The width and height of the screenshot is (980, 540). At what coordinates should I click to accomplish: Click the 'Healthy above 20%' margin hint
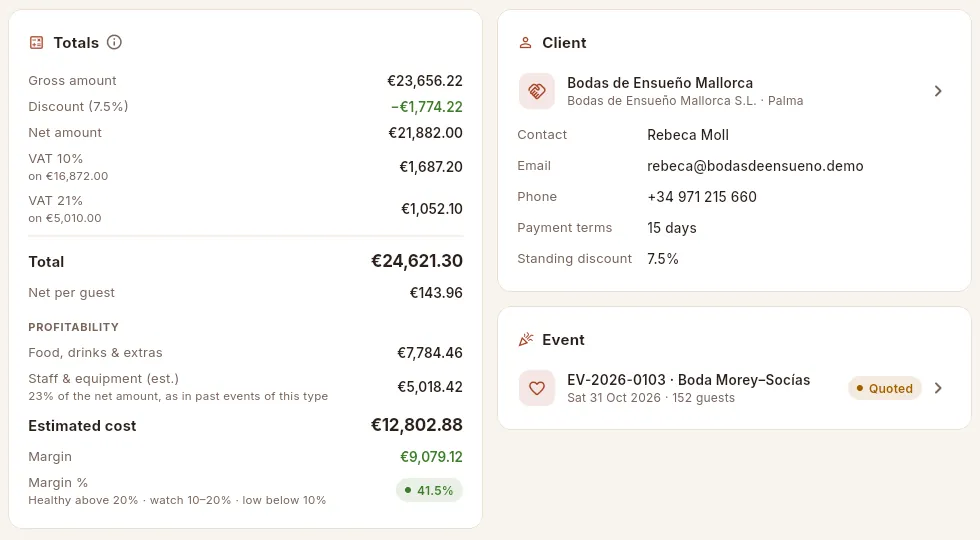(x=177, y=500)
